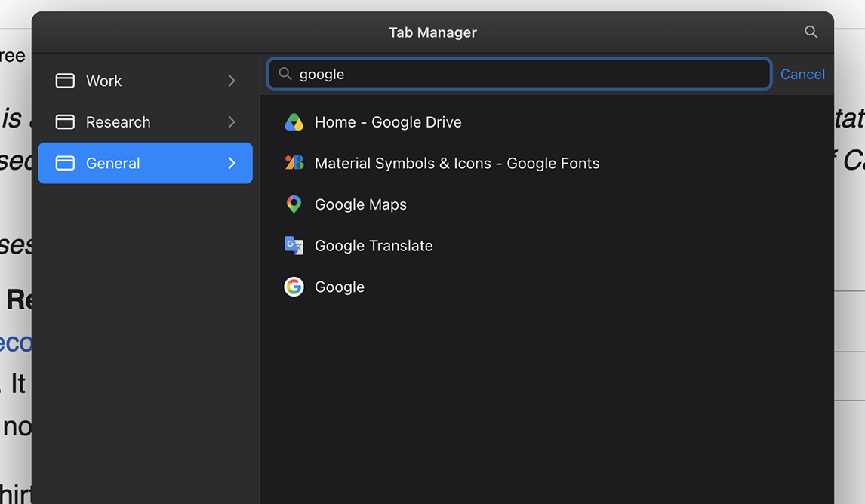Viewport: 865px width, 504px height.
Task: Open the Google Maps result
Action: (x=546, y=204)
